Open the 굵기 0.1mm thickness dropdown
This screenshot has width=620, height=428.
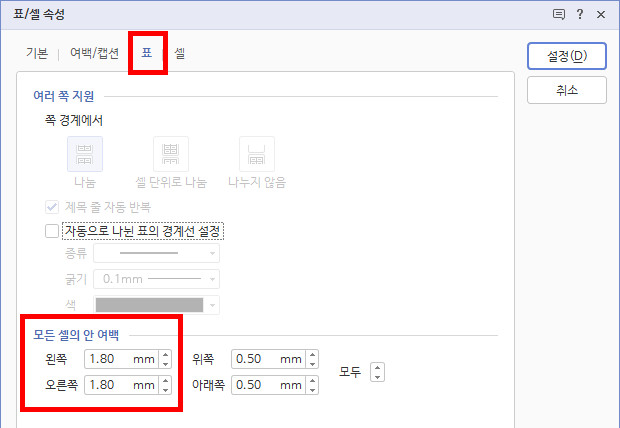(x=157, y=279)
